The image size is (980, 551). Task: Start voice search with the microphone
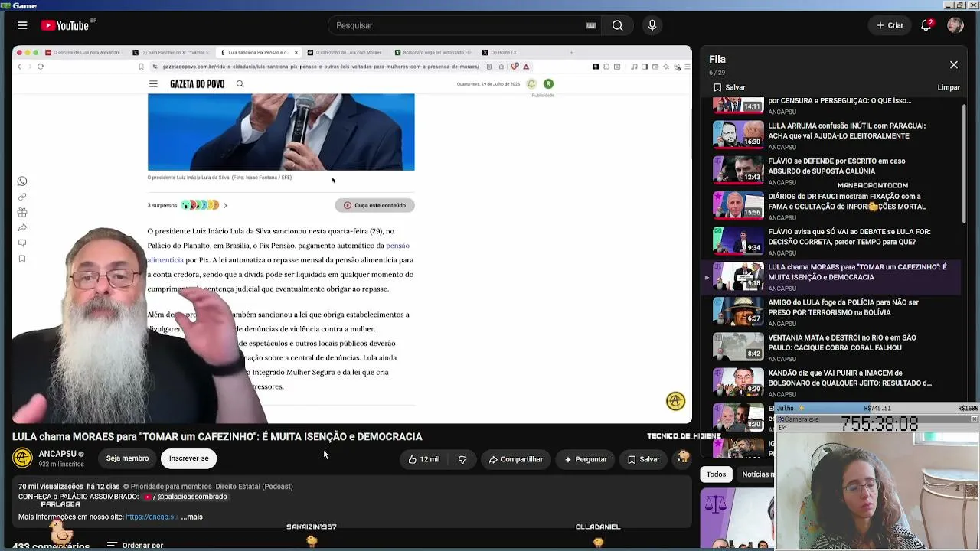point(652,25)
